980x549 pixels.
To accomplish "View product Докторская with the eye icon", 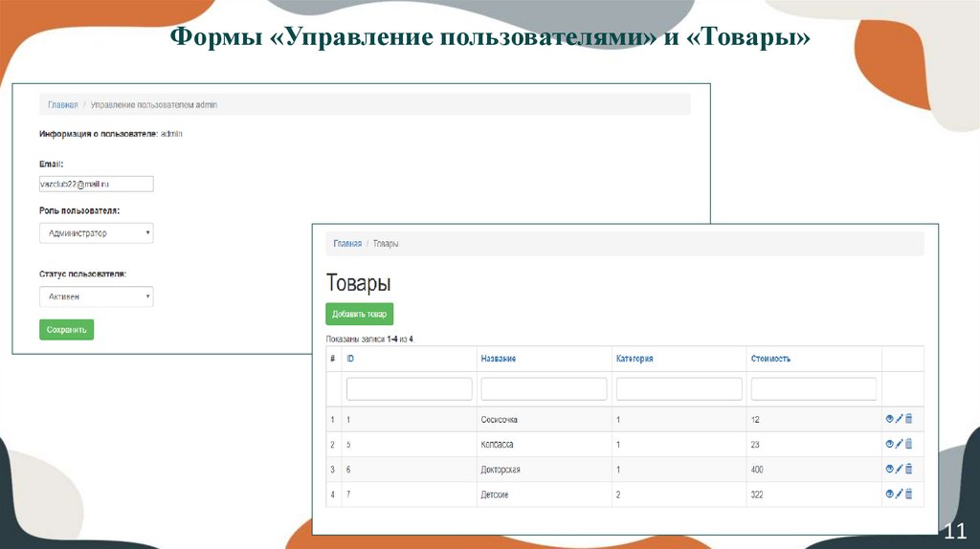I will pos(889,469).
